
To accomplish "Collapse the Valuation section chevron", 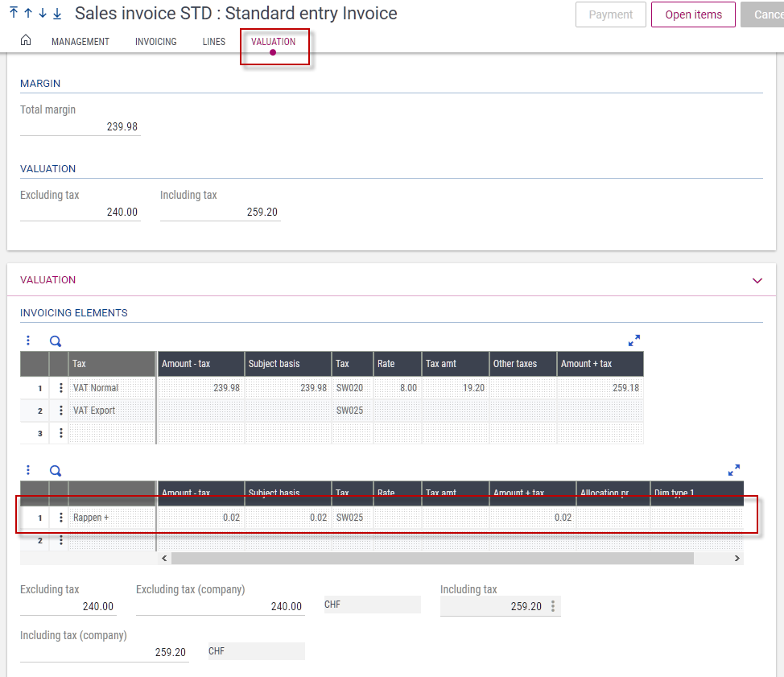I will [x=757, y=280].
